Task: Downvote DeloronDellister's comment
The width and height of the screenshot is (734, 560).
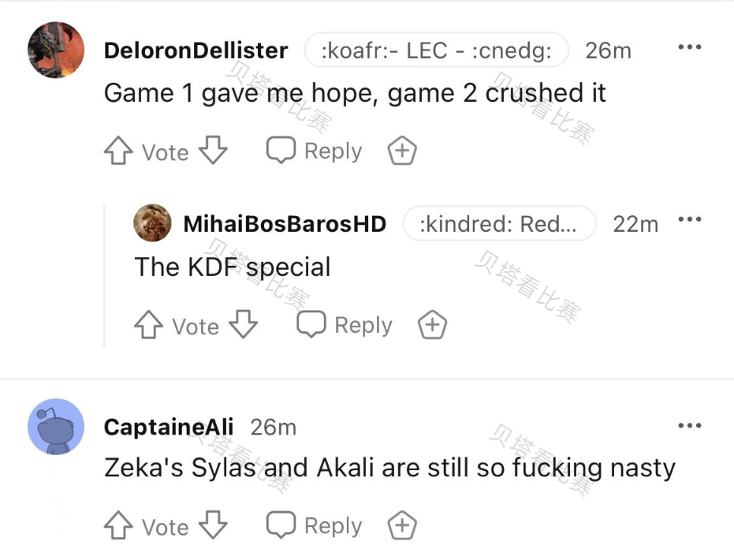Action: point(212,151)
